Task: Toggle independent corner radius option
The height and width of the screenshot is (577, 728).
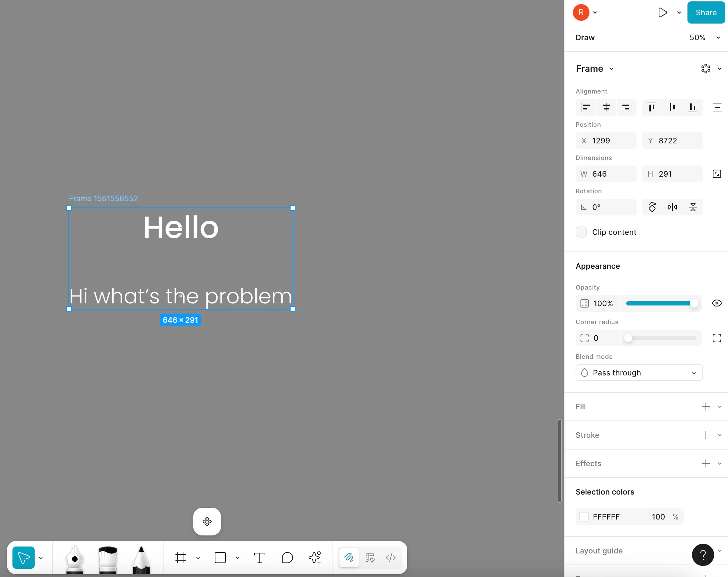Action: (x=717, y=338)
